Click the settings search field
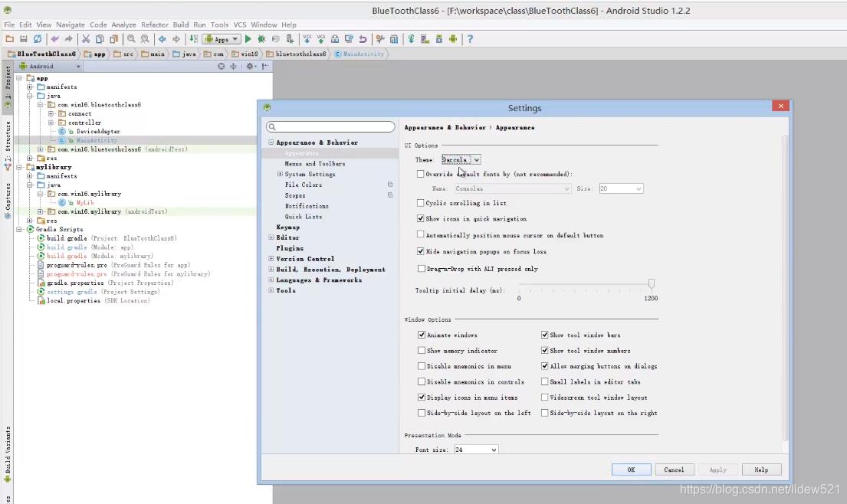The image size is (847, 504). click(x=330, y=127)
